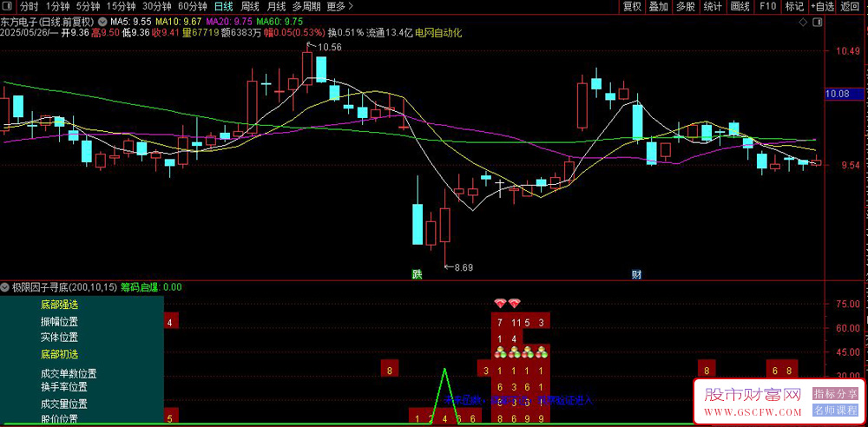Click the panel layout icon beside the diamond
This screenshot has width=868, height=427.
point(817,23)
